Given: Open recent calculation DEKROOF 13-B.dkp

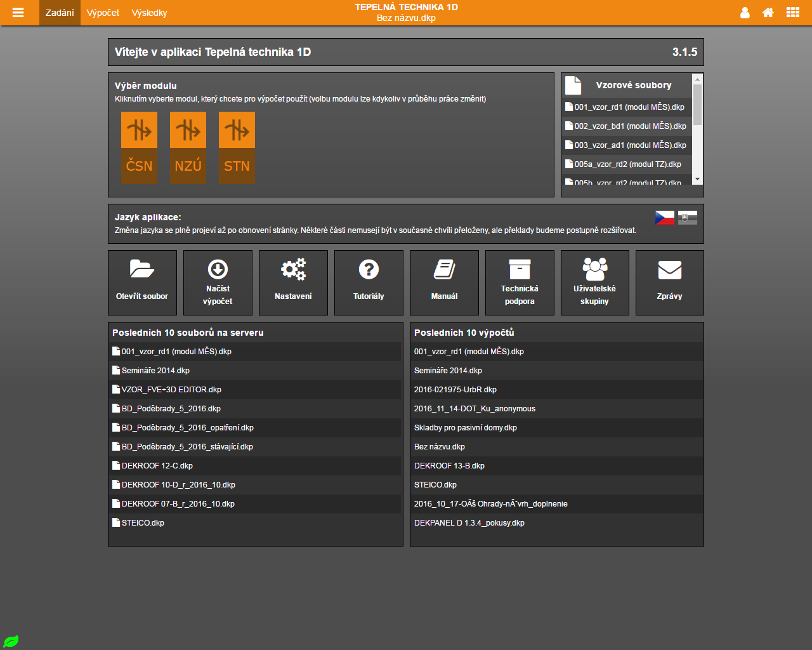Looking at the screenshot, I should [x=557, y=466].
